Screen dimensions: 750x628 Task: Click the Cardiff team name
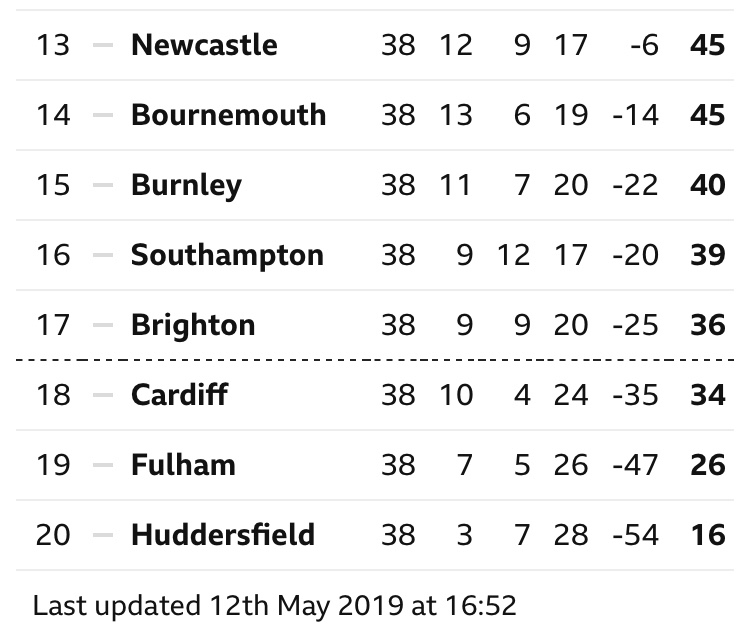pos(179,395)
